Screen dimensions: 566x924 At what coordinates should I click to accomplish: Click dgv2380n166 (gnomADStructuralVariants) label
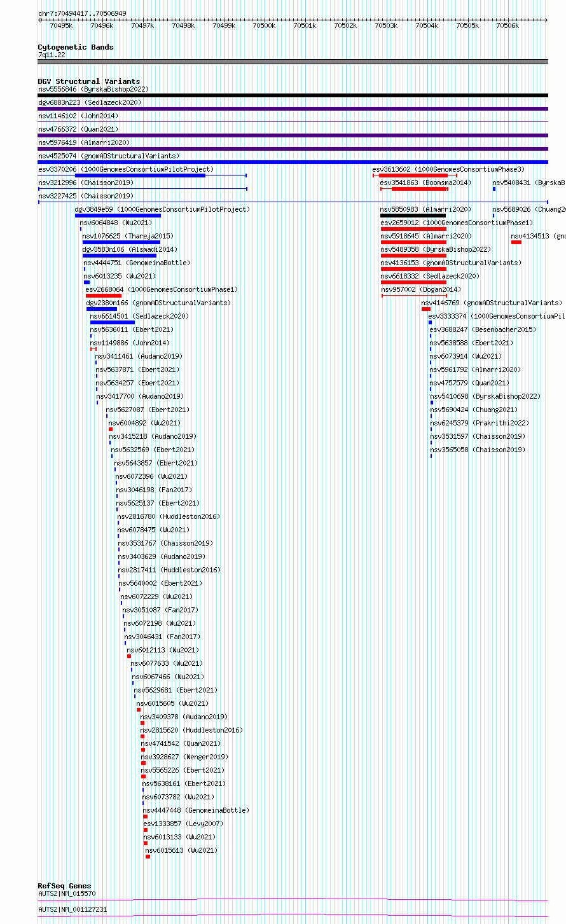(x=159, y=303)
